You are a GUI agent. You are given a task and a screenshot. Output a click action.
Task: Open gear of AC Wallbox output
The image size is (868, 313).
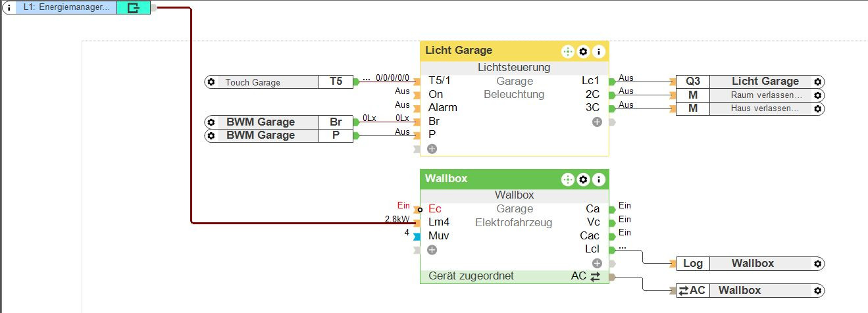coord(817,291)
